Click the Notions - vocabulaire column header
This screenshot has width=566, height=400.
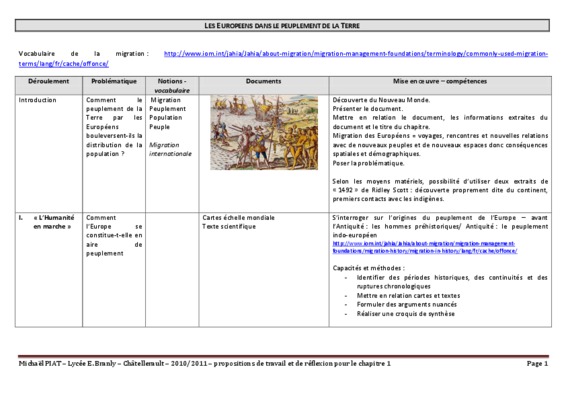click(x=172, y=86)
